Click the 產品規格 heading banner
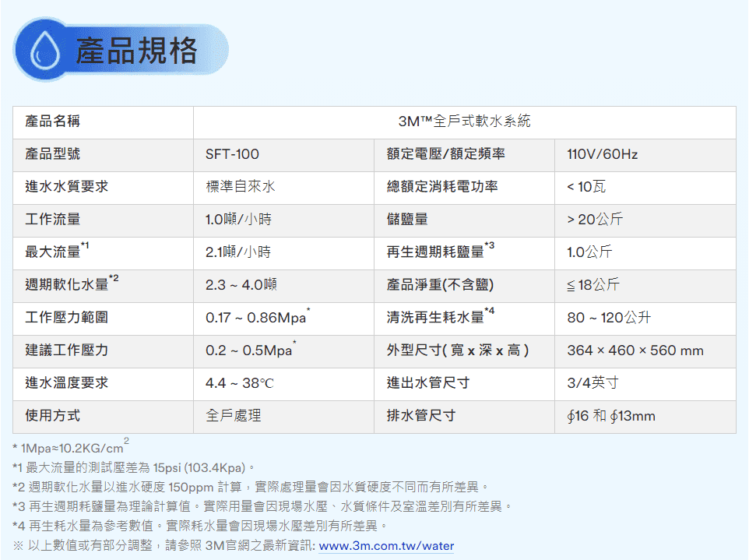Image resolution: width=749 pixels, height=560 pixels. pyautogui.click(x=136, y=51)
